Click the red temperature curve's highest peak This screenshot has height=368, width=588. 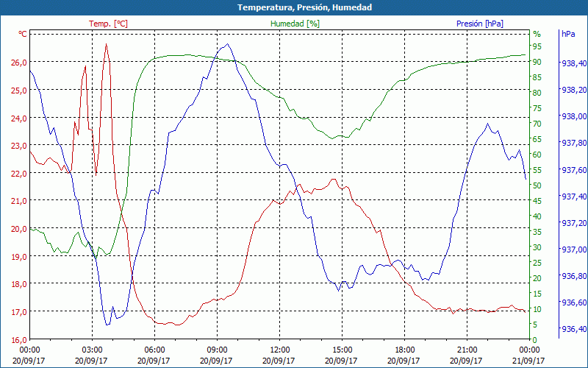click(106, 44)
